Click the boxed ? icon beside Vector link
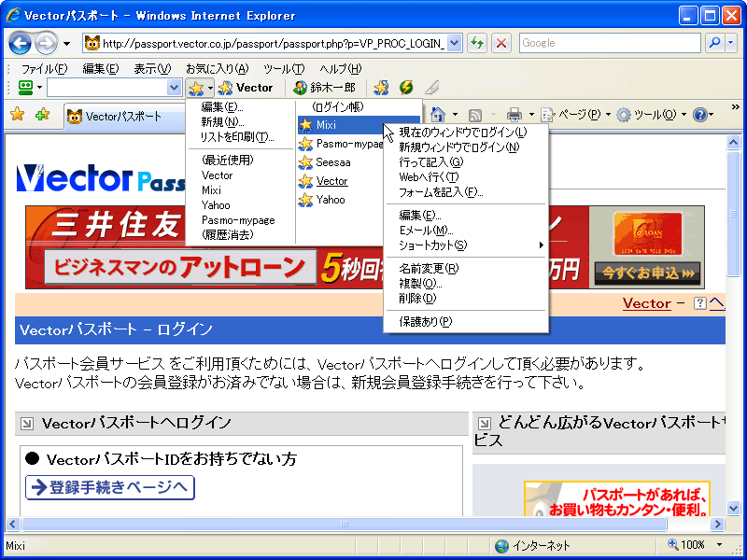747x560 pixels. pyautogui.click(x=699, y=303)
